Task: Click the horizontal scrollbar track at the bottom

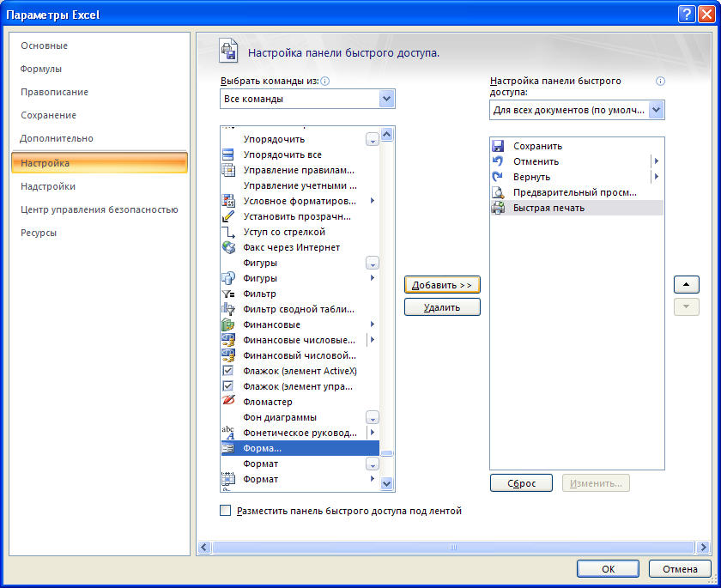Action: click(453, 547)
